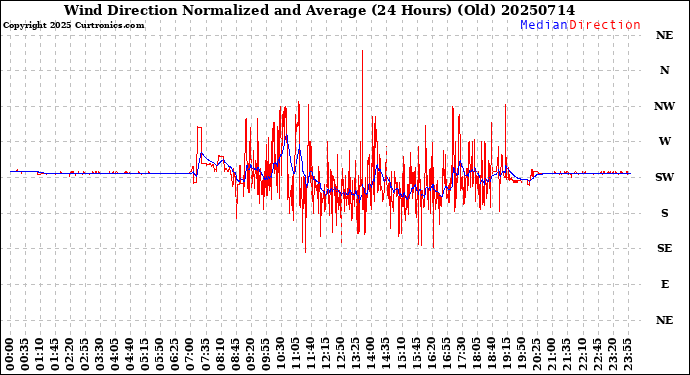Click the 19:50 time axis label
690x375 pixels.
click(x=521, y=354)
